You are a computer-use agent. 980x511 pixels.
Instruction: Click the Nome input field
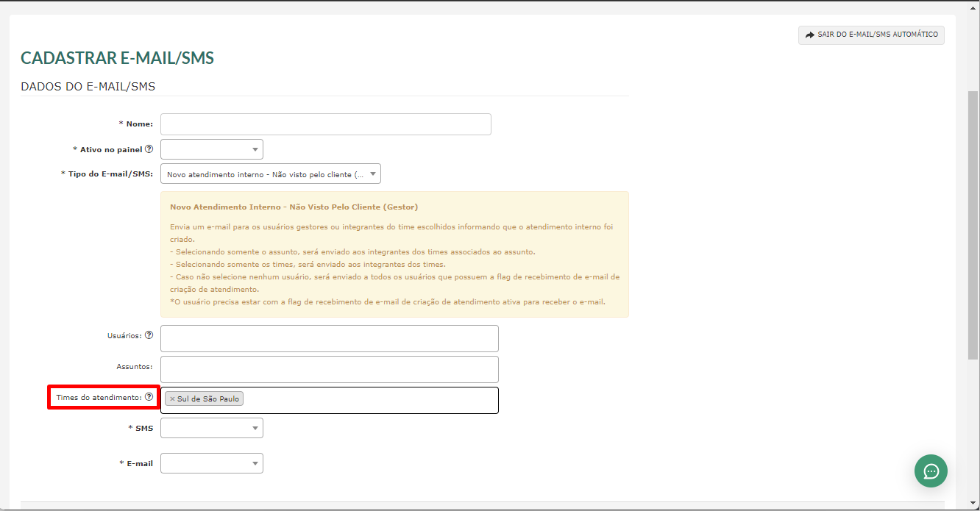click(326, 124)
